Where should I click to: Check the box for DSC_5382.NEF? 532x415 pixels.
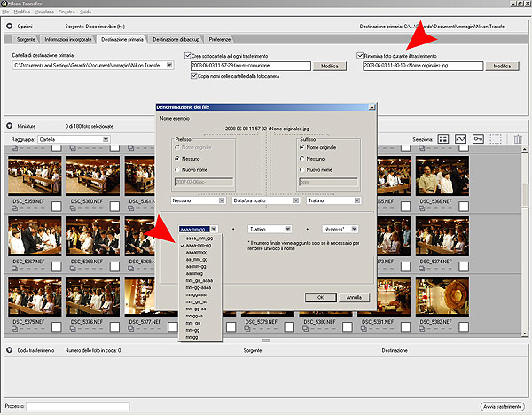[464, 327]
